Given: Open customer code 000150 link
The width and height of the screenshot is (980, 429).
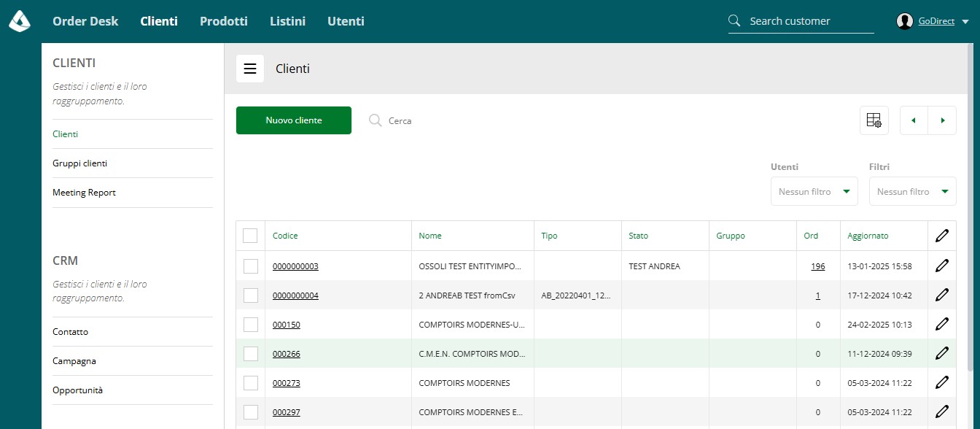Looking at the screenshot, I should 287,325.
